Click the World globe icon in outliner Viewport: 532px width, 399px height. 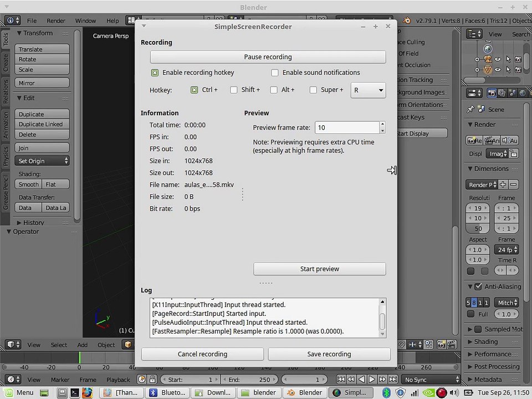488,49
